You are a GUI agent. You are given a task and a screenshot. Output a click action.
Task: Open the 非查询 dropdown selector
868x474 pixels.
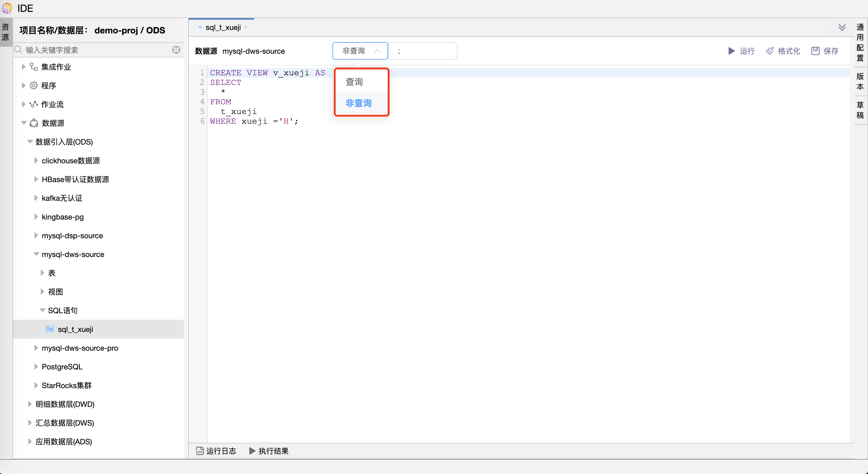tap(360, 51)
